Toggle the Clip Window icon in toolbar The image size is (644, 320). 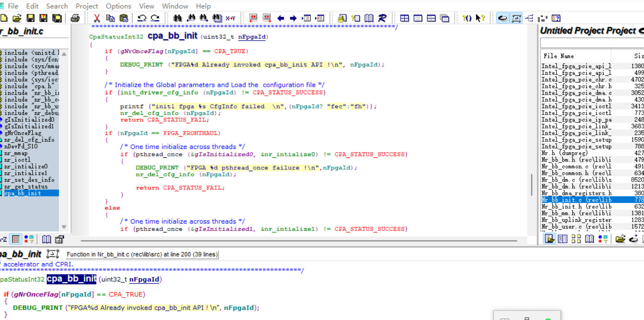click(543, 18)
